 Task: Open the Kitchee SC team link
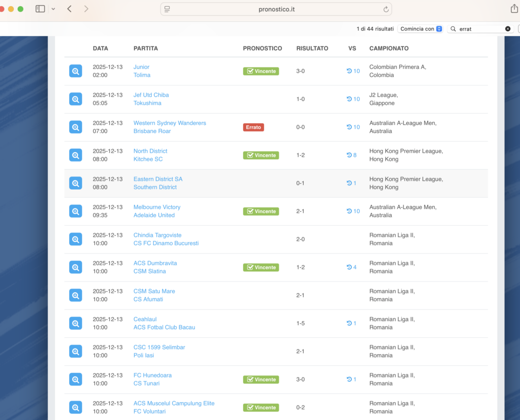click(x=148, y=159)
